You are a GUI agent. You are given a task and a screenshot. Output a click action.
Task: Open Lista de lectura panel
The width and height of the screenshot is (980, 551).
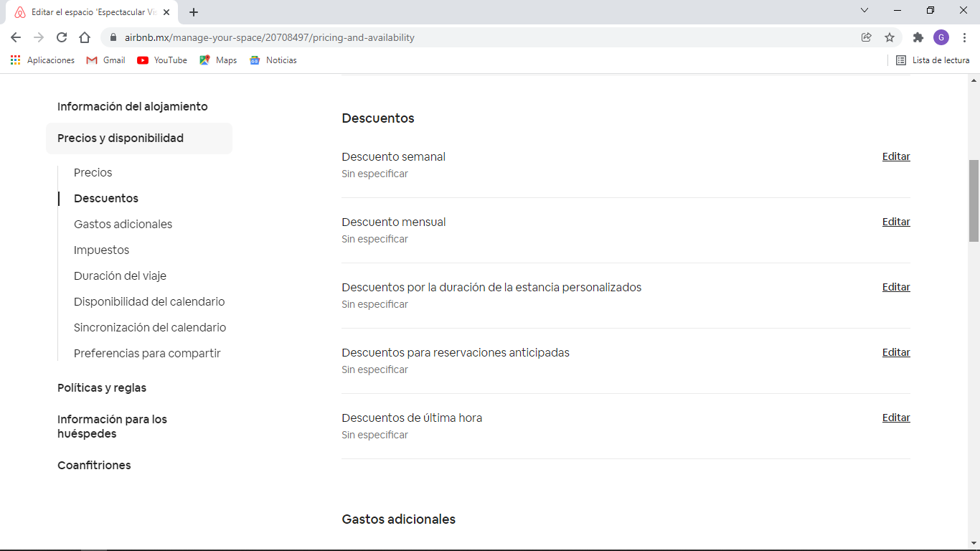(x=933, y=60)
